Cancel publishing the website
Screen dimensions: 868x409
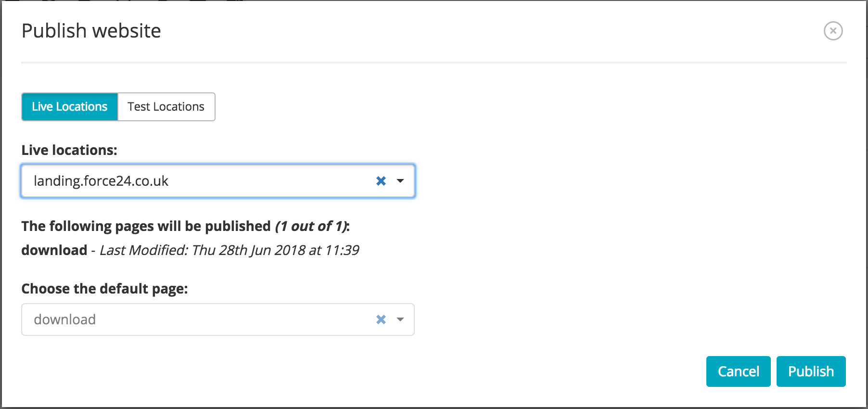pos(738,371)
